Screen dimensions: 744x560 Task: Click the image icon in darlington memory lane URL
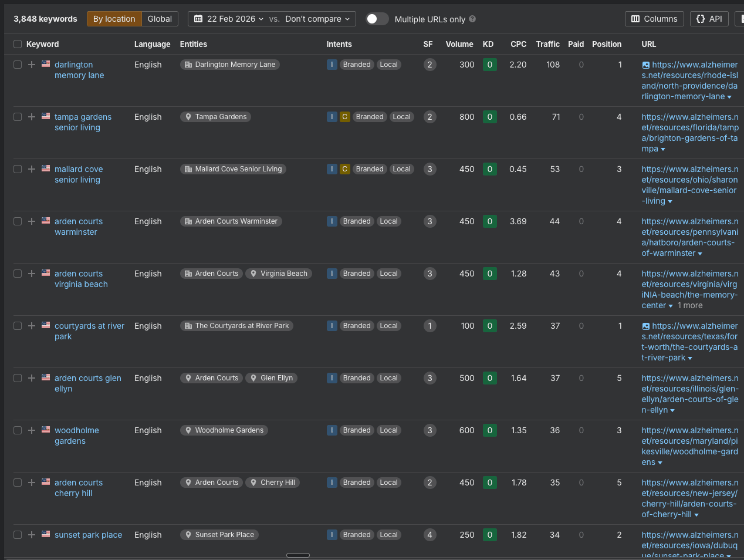646,65
